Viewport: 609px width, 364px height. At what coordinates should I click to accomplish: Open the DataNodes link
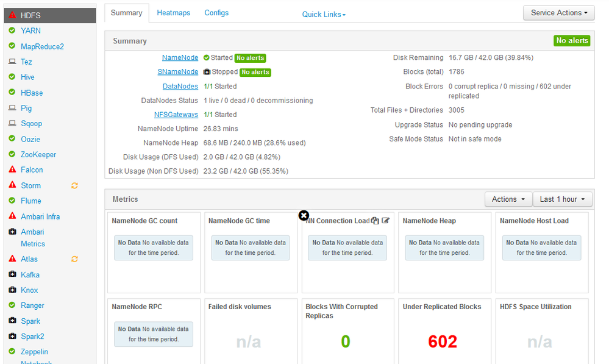click(x=180, y=86)
